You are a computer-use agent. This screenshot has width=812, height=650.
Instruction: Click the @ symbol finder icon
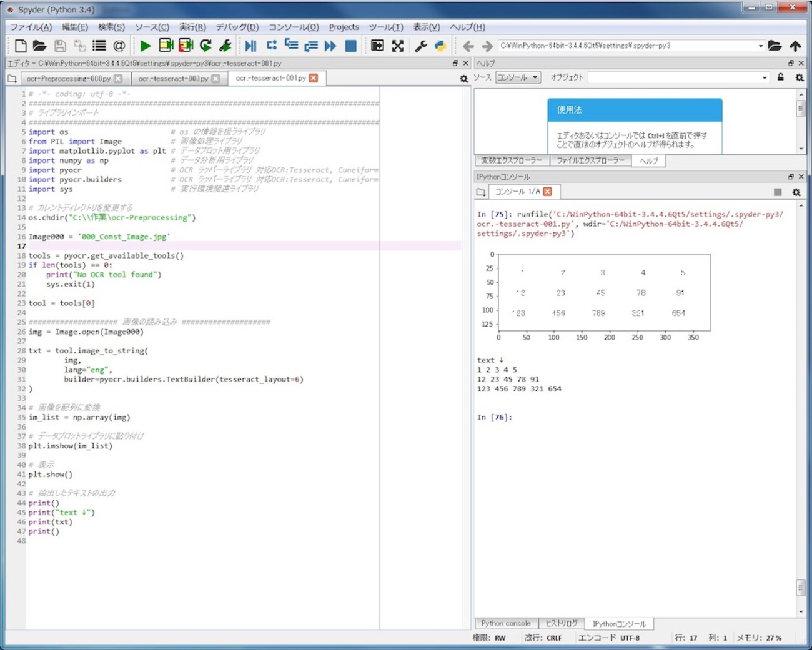pyautogui.click(x=119, y=46)
